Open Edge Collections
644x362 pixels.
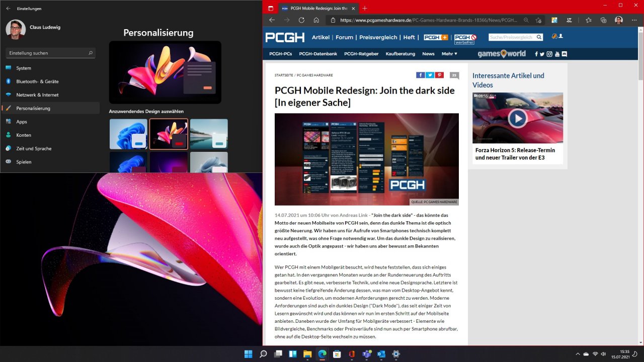click(604, 20)
